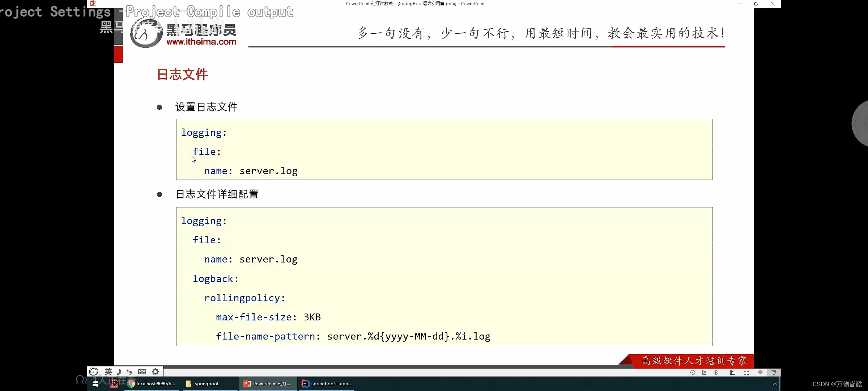Show hidden system tray icons chevron
This screenshot has width=868, height=391.
coord(775,384)
